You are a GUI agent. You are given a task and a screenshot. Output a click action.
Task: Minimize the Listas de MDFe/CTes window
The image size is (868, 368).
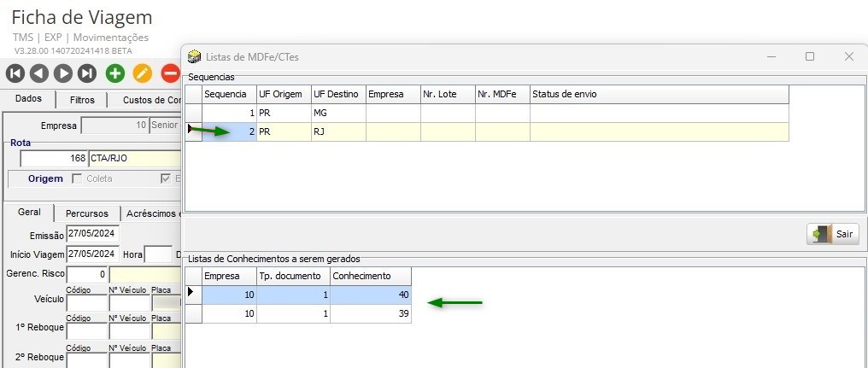tap(771, 56)
